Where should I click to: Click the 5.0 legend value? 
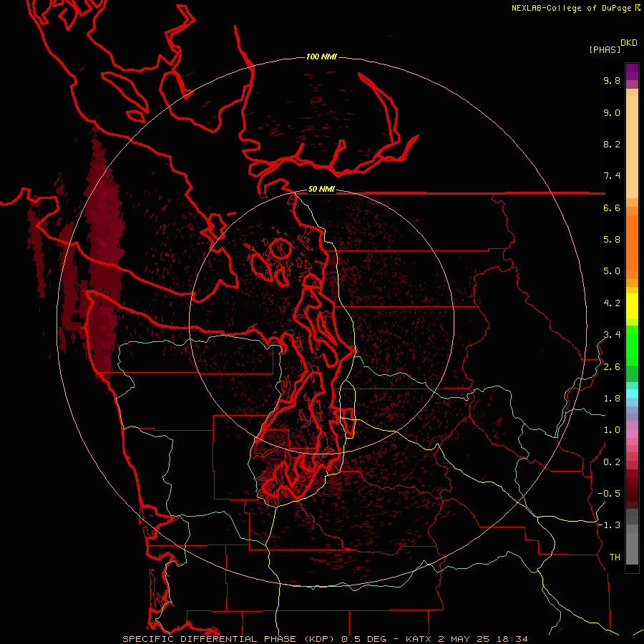[x=612, y=271]
